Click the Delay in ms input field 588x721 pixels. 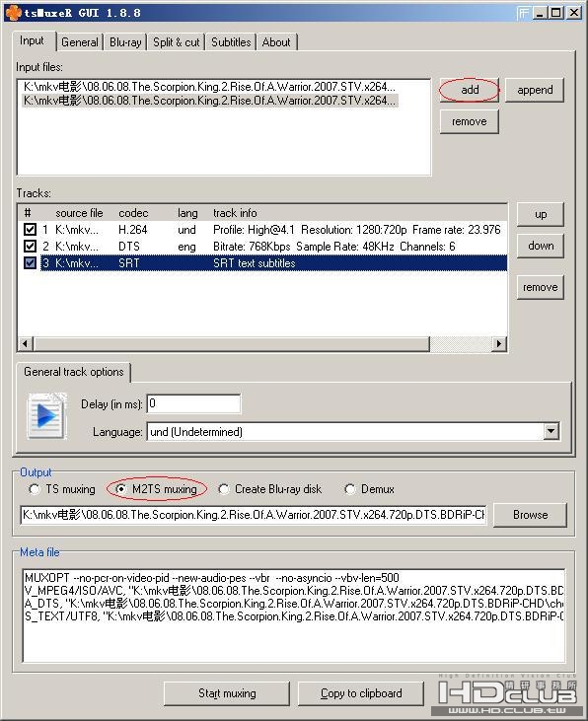click(193, 403)
